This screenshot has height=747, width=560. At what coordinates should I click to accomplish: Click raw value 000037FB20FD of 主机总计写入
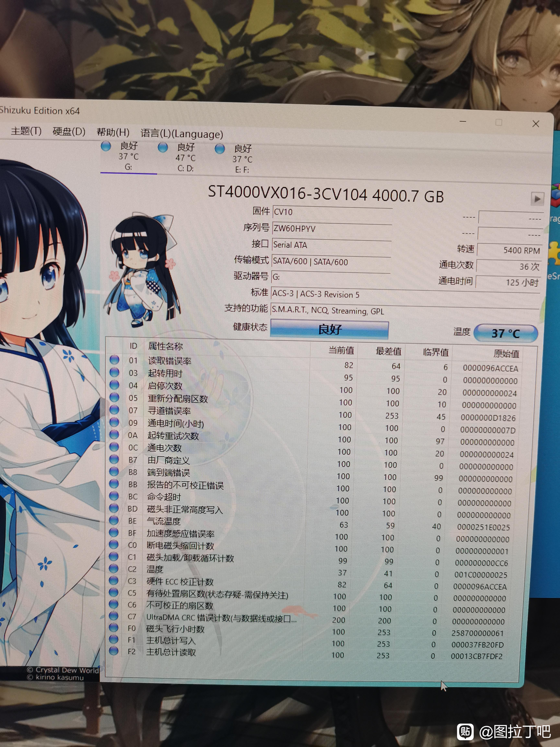click(x=477, y=645)
